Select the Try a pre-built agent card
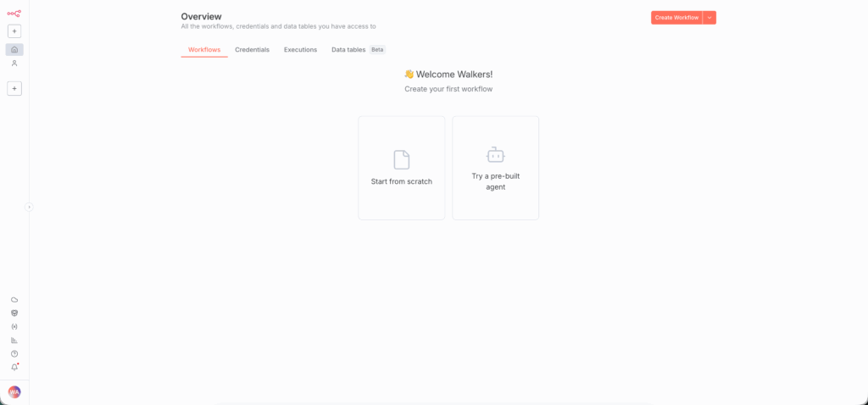 [x=495, y=168]
